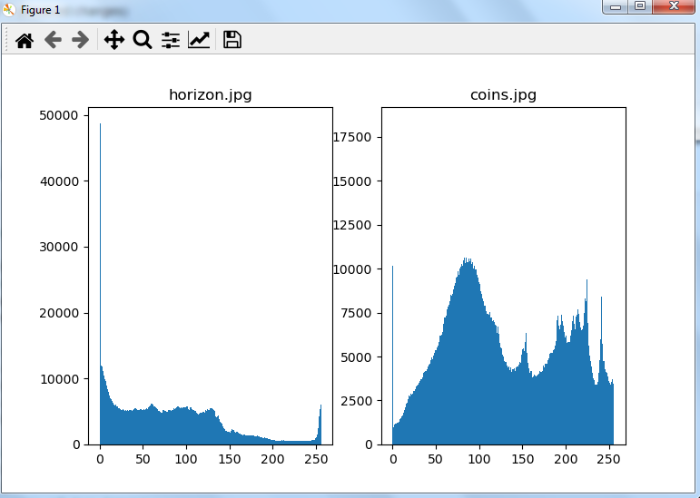Click the matplotlib icon in the title bar
This screenshot has width=700, height=498.
pyautogui.click(x=8, y=9)
